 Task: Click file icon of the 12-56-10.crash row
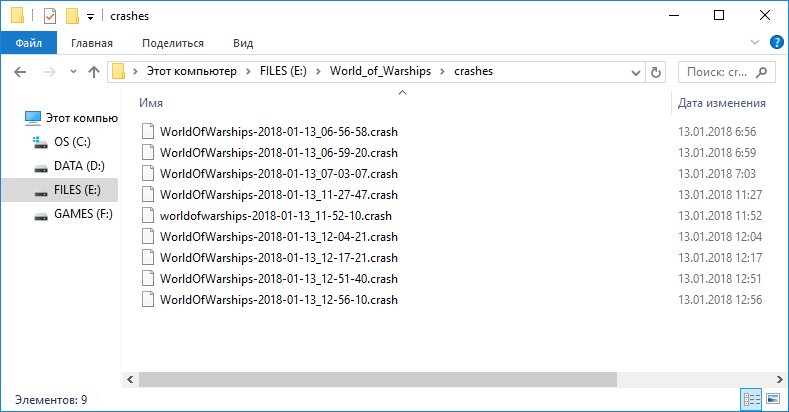(148, 299)
